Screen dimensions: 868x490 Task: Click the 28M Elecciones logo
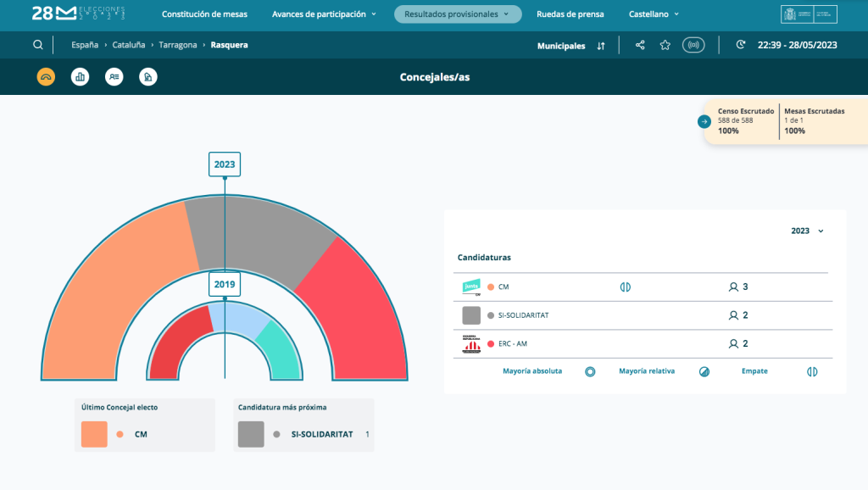point(78,14)
